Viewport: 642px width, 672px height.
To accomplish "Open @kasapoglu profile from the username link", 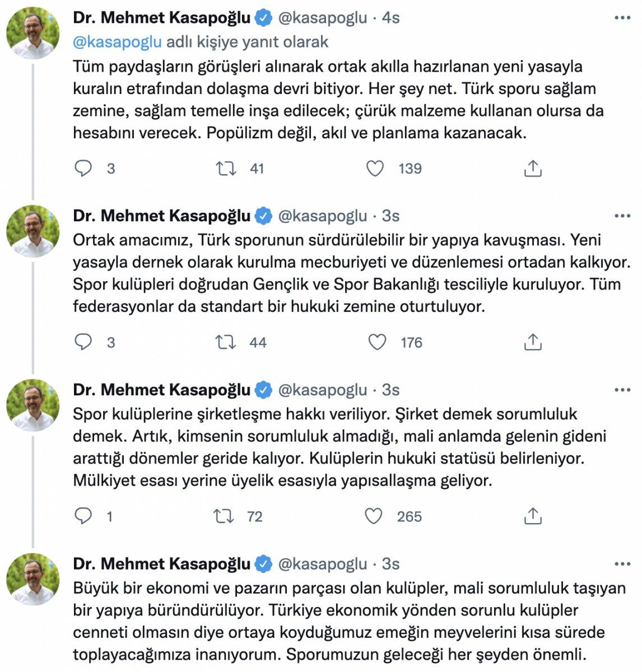I will (x=323, y=17).
